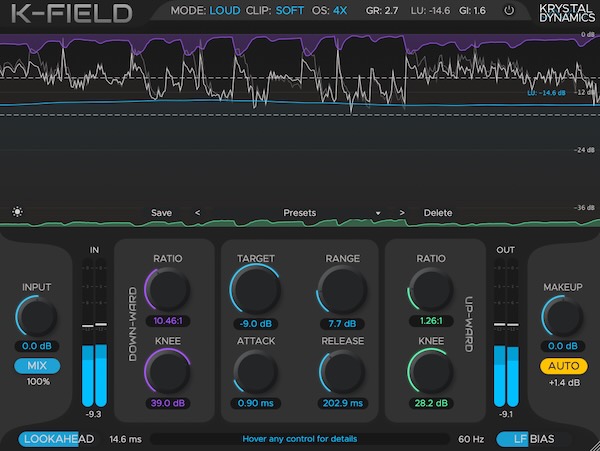
Task: Toggle the LF BIAS switch
Action: 534,439
